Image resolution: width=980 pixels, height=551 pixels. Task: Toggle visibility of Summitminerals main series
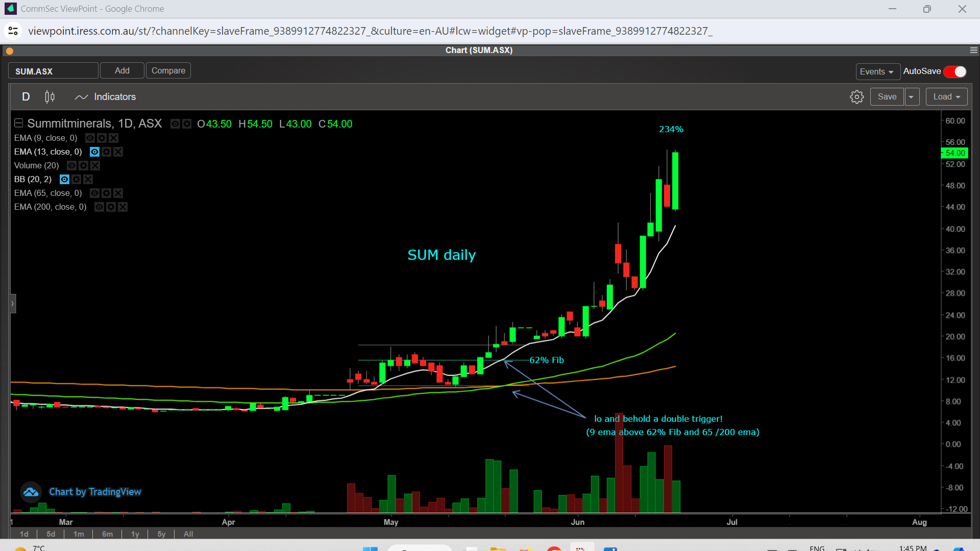pos(175,124)
